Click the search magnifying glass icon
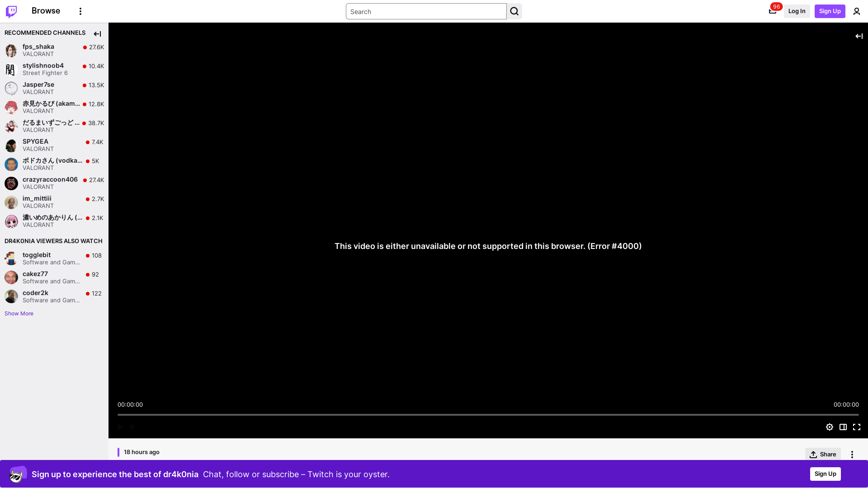The width and height of the screenshot is (868, 488). coord(514,11)
